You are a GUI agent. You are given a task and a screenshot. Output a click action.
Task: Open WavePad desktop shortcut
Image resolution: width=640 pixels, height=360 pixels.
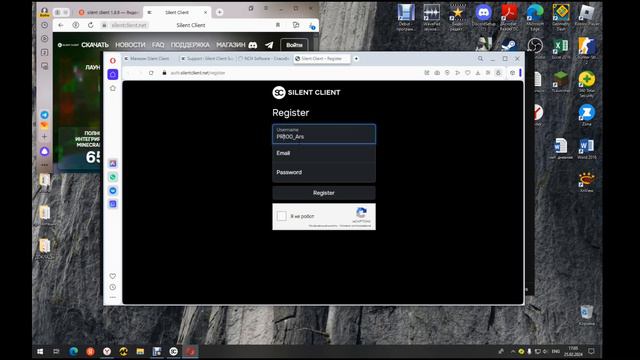pyautogui.click(x=431, y=17)
